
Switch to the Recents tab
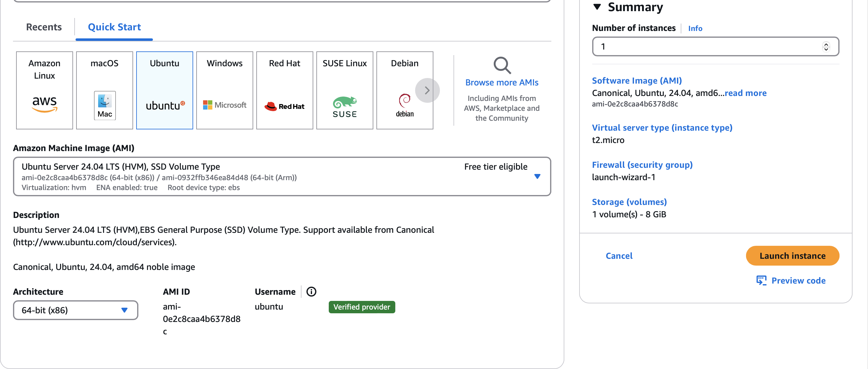[x=44, y=27]
